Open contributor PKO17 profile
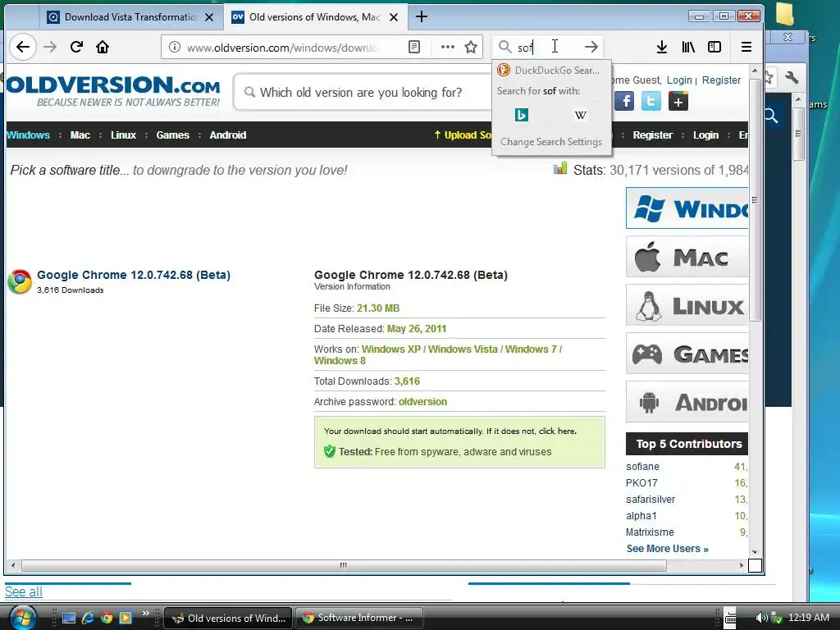 (x=641, y=482)
